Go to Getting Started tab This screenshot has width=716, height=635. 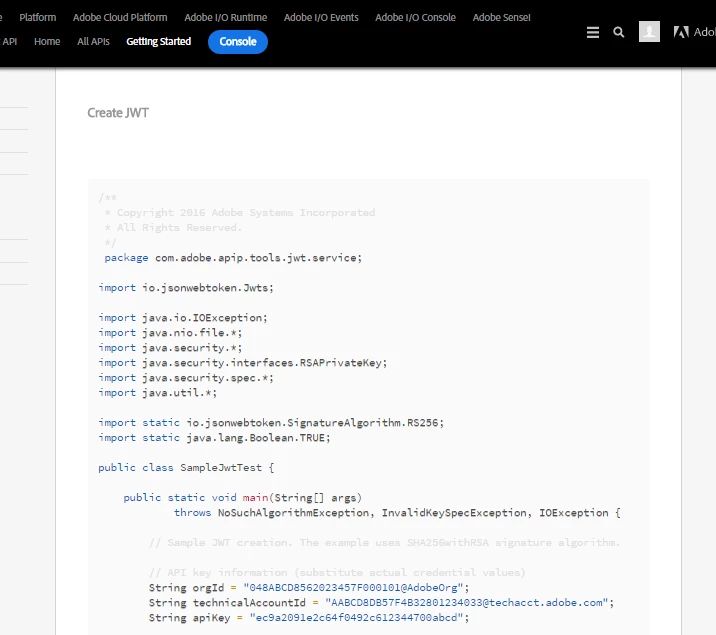158,42
